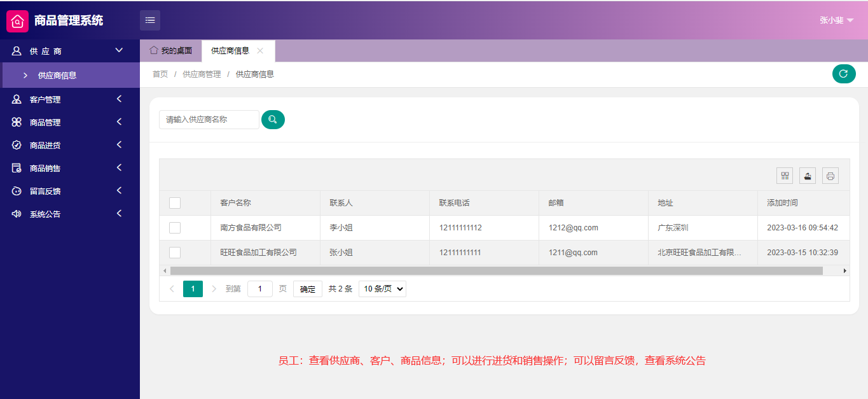868x399 pixels.
Task: Open the 系统公告 menu label
Action: [45, 214]
